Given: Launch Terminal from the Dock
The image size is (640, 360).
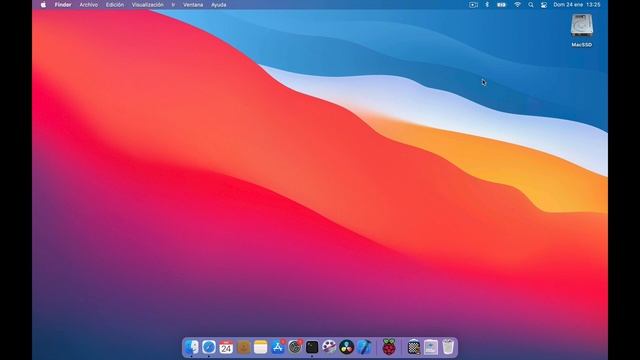Looking at the screenshot, I should tap(312, 347).
